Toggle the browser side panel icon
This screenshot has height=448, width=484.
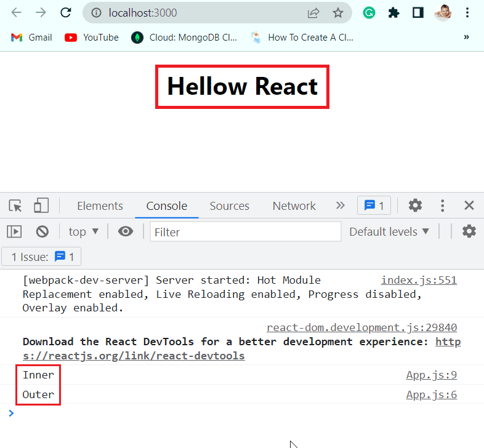[x=418, y=13]
